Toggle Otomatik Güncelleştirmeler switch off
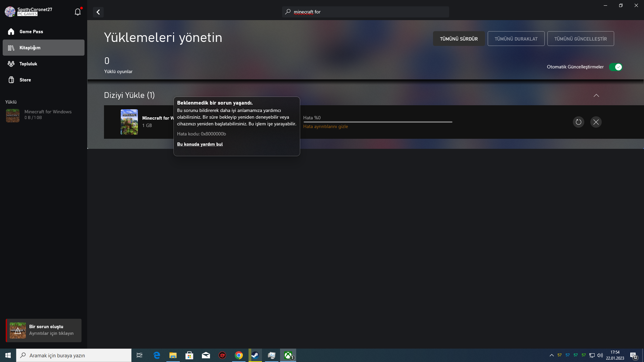This screenshot has width=644, height=362. click(615, 67)
